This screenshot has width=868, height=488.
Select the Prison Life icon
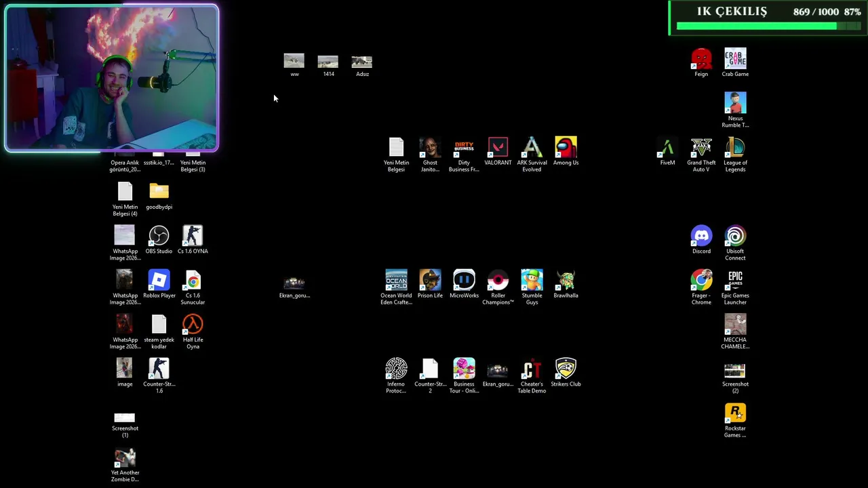[430, 281]
